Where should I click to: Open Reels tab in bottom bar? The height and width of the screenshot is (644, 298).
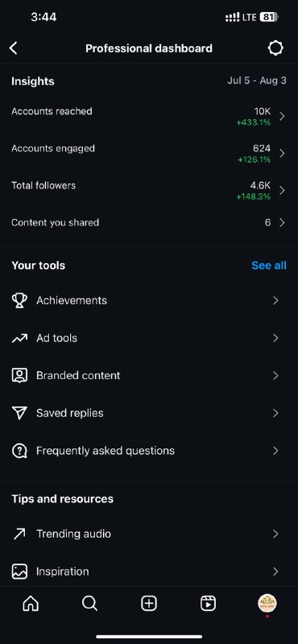pos(208,603)
